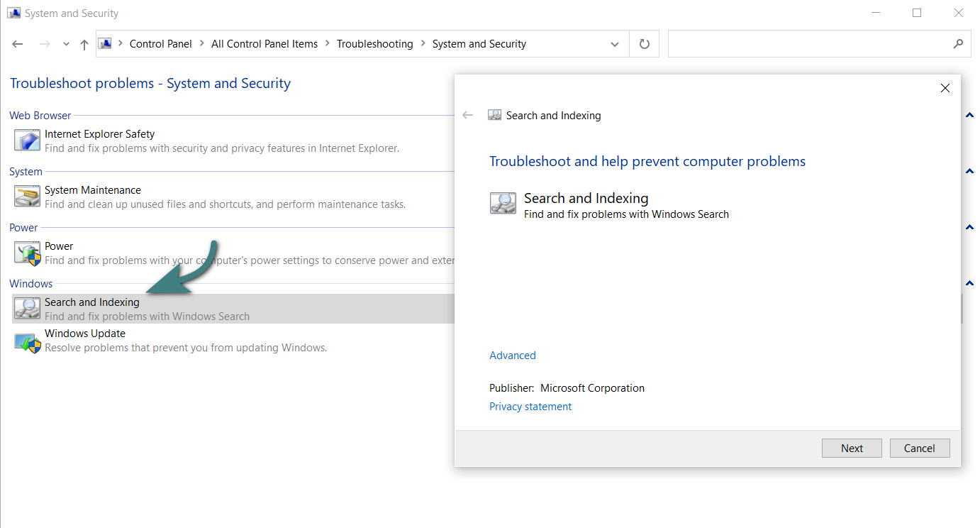Screen dimensions: 980x528
Task: Select Troubleshooting in the breadcrumb path
Action: [x=374, y=44]
